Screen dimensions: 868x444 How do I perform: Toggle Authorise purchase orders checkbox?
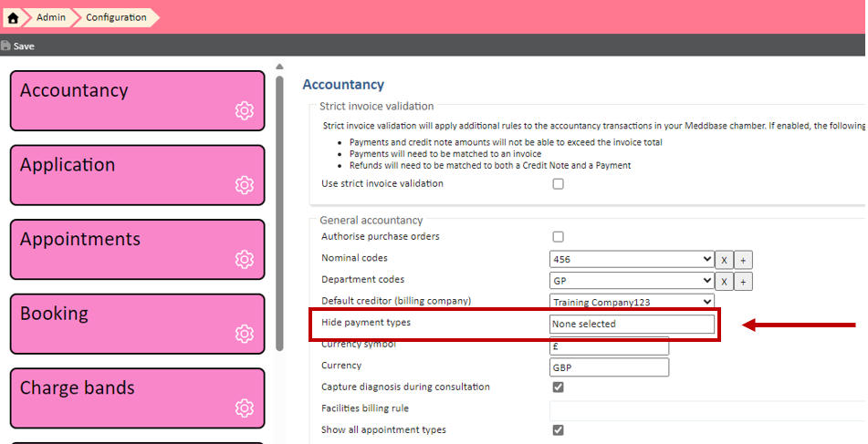558,237
